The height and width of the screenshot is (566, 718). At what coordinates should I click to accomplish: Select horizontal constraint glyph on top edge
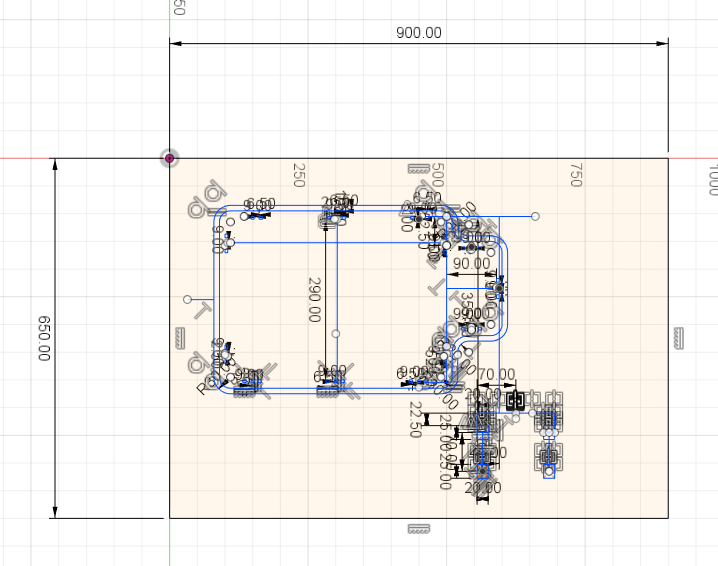(x=419, y=169)
